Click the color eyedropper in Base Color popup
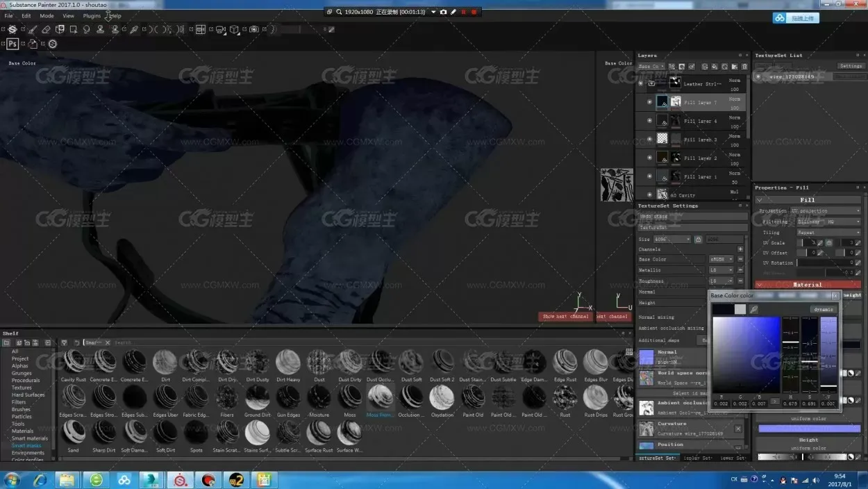The height and width of the screenshot is (489, 868). (754, 310)
